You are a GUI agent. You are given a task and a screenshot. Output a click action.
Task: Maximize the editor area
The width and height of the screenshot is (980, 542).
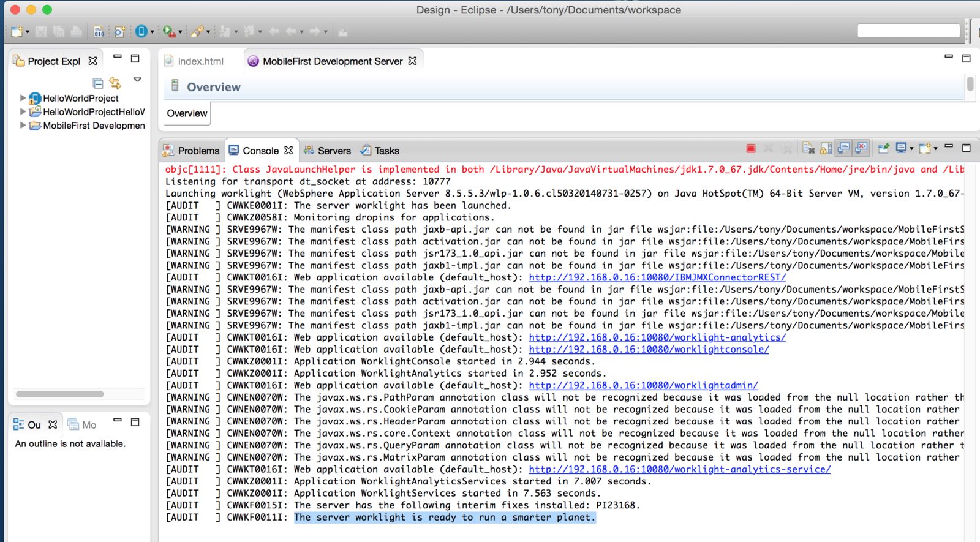click(967, 59)
